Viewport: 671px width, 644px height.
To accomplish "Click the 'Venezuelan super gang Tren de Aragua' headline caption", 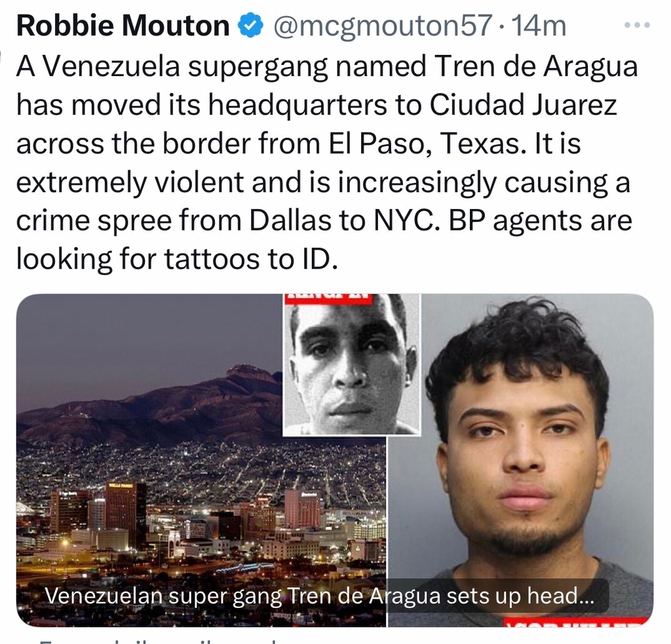I will pyautogui.click(x=320, y=596).
